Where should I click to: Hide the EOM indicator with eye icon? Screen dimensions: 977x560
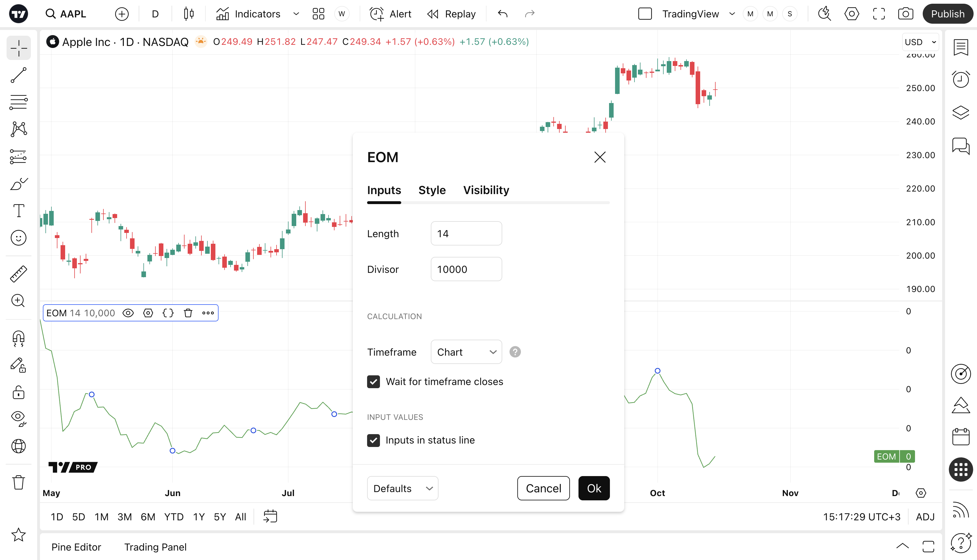[128, 313]
